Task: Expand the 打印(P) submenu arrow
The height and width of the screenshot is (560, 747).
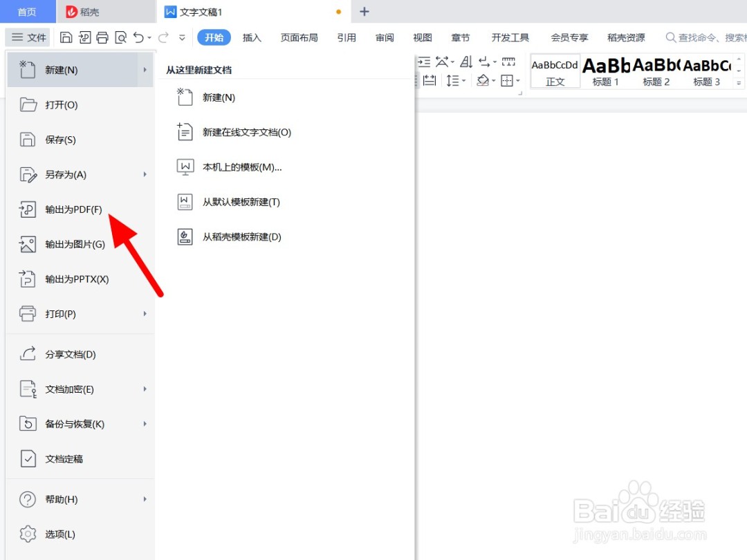Action: click(145, 314)
